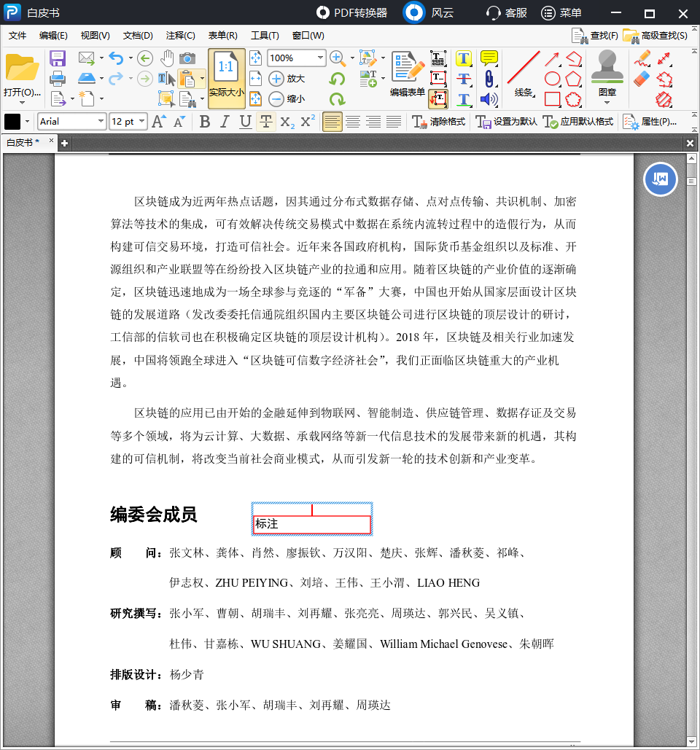Toggle Underline formatting

pos(245,122)
